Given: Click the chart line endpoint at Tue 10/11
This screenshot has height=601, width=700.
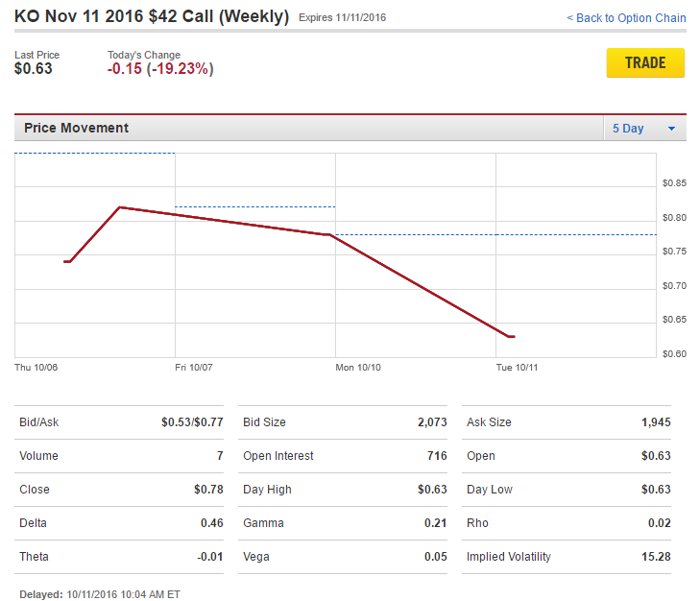Looking at the screenshot, I should pos(512,337).
